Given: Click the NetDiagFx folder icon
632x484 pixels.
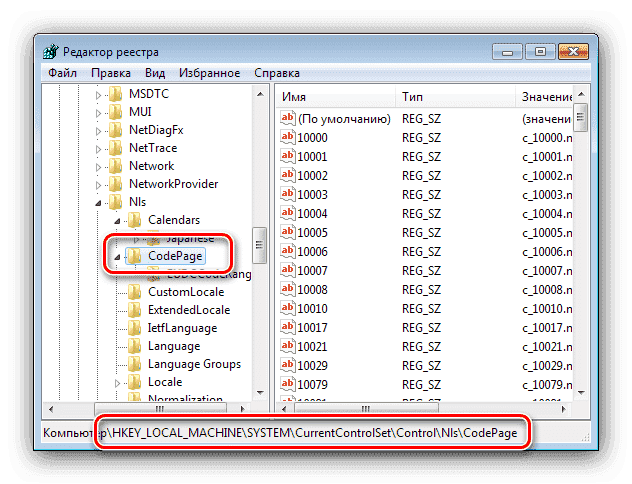Looking at the screenshot, I should pyautogui.click(x=115, y=129).
